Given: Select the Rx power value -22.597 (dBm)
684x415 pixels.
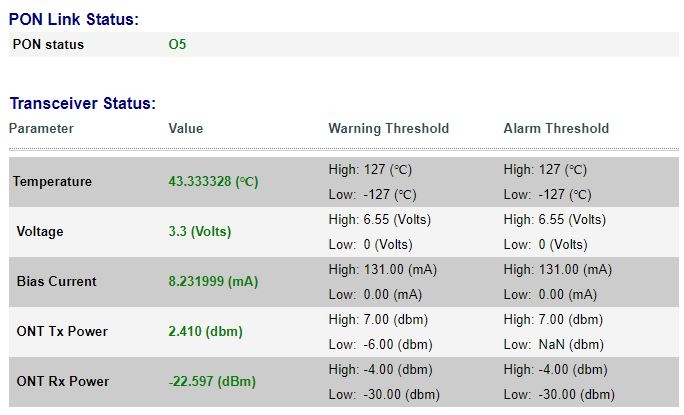Looking at the screenshot, I should (x=212, y=381).
